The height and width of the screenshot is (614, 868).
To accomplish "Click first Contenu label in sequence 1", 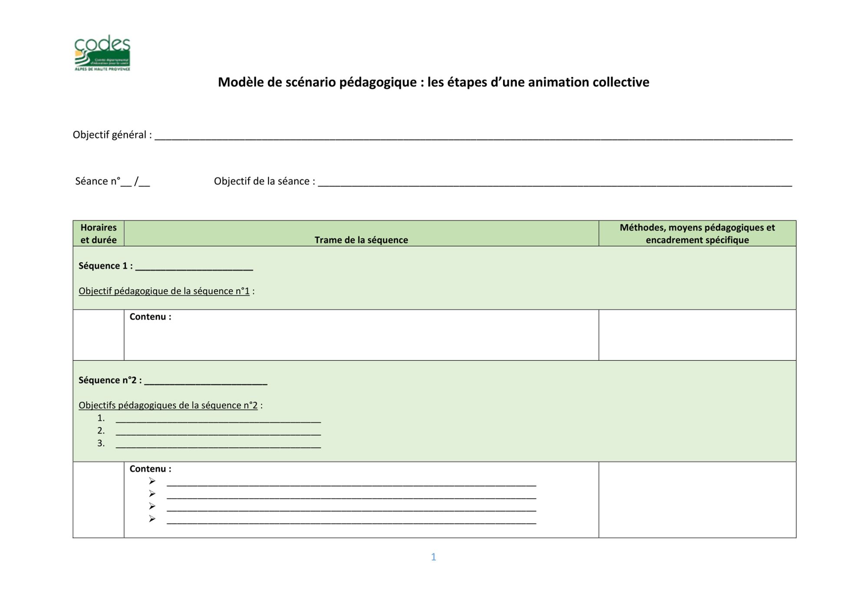I will (x=150, y=317).
